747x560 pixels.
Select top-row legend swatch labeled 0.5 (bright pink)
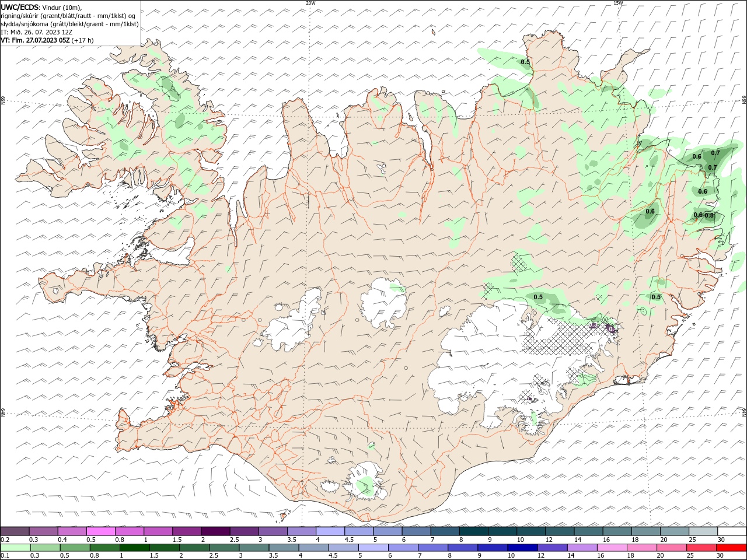pos(101,531)
